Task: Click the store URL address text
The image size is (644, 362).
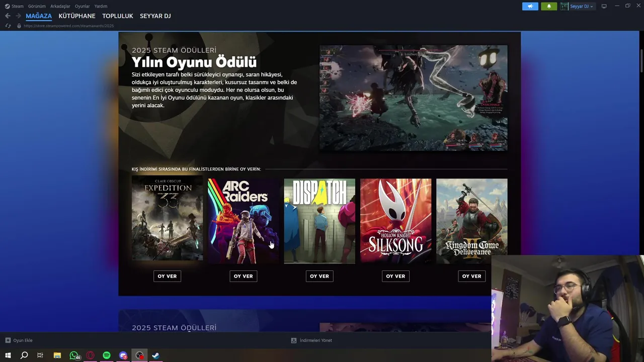Action: pos(68,26)
